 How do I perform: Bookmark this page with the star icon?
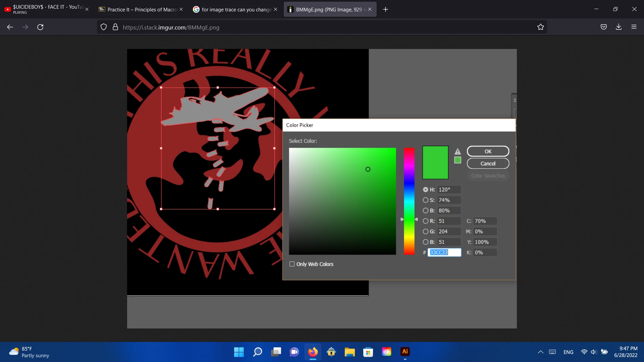pos(540,27)
